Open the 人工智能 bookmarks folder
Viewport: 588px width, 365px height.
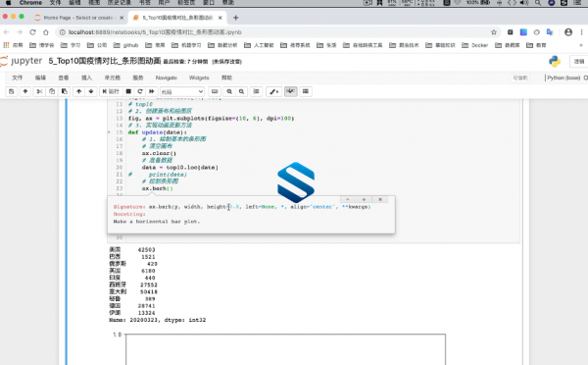tap(259, 45)
